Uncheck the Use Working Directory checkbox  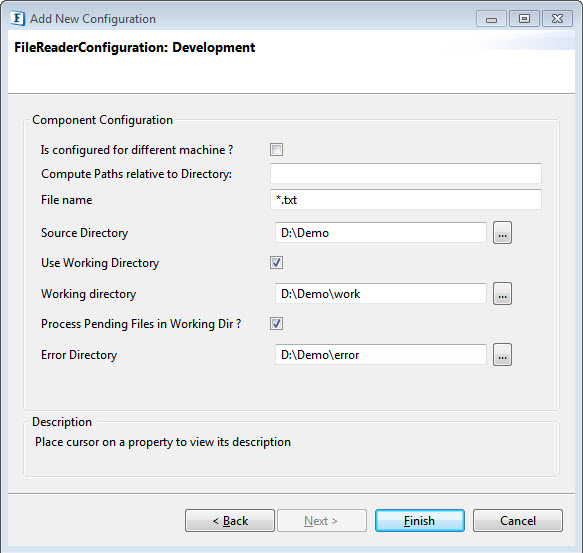click(x=276, y=263)
